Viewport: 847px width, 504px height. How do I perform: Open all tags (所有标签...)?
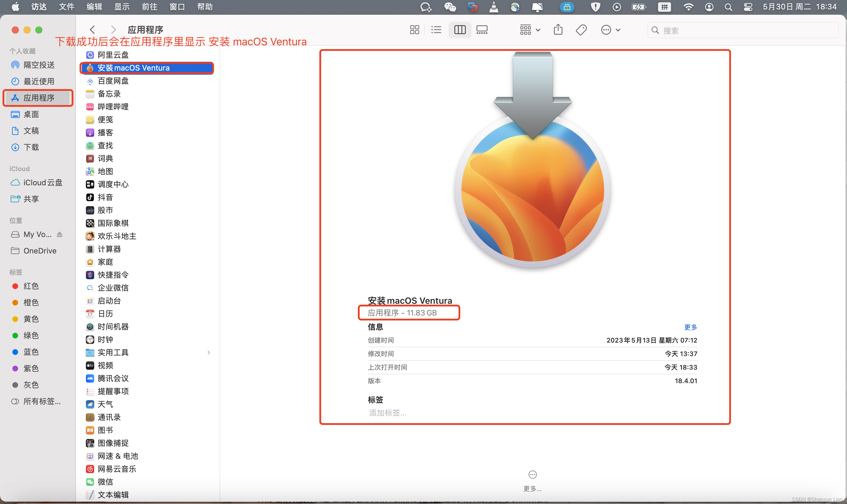[37, 401]
